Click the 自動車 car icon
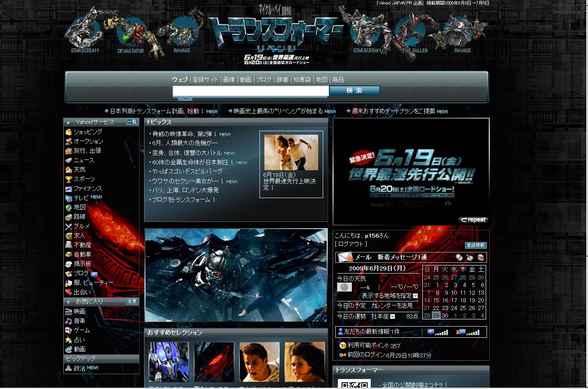Viewport: 588px width, 389px height. (x=69, y=255)
